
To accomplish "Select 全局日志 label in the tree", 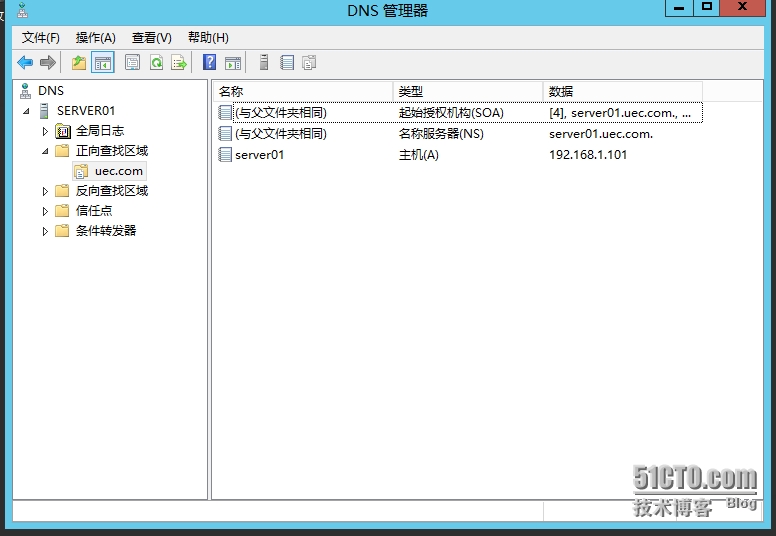I will click(100, 131).
